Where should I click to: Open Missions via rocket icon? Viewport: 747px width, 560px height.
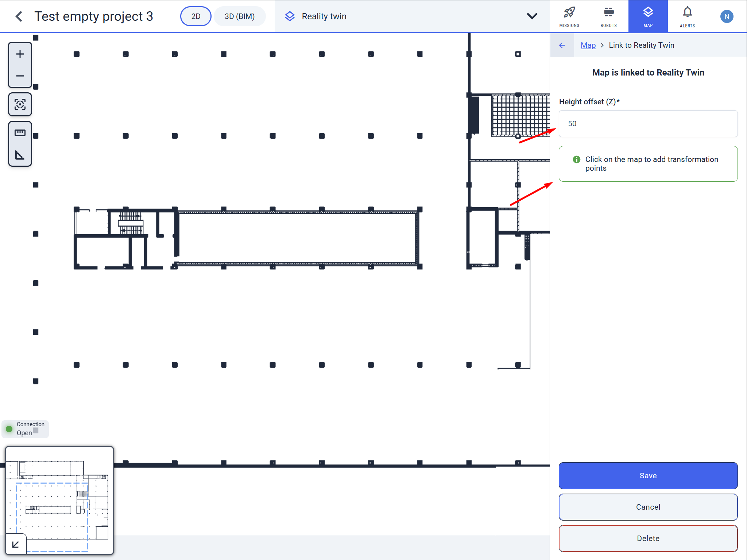[569, 16]
